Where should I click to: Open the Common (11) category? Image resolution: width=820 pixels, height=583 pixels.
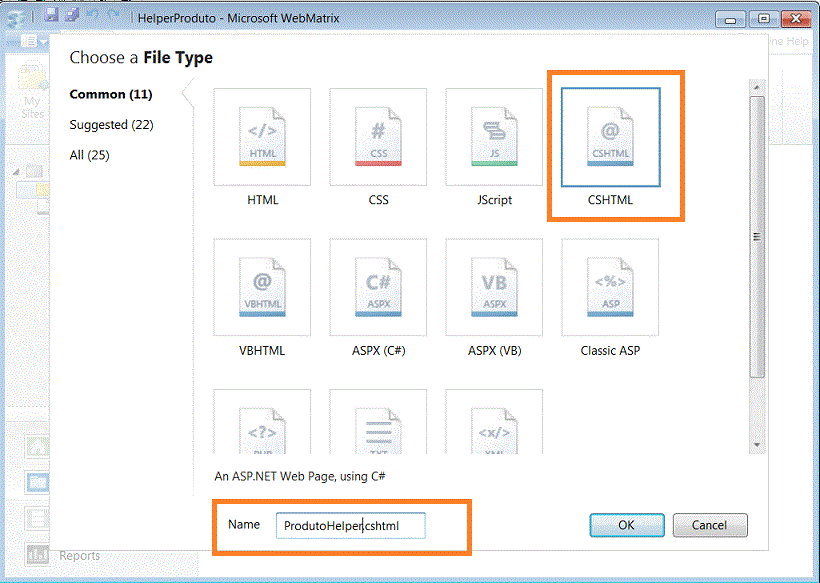[x=111, y=94]
